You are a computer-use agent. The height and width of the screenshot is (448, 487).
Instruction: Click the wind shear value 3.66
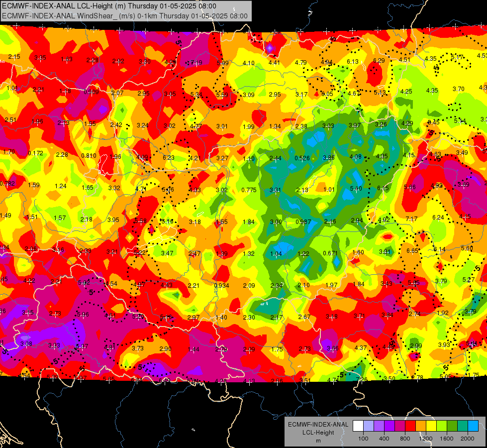(x=333, y=348)
